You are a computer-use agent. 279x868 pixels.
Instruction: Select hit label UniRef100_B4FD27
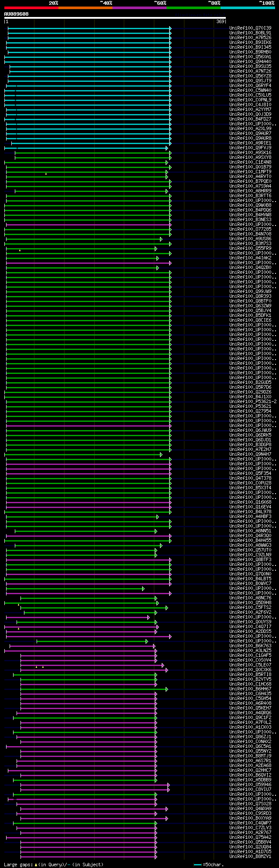[250, 119]
